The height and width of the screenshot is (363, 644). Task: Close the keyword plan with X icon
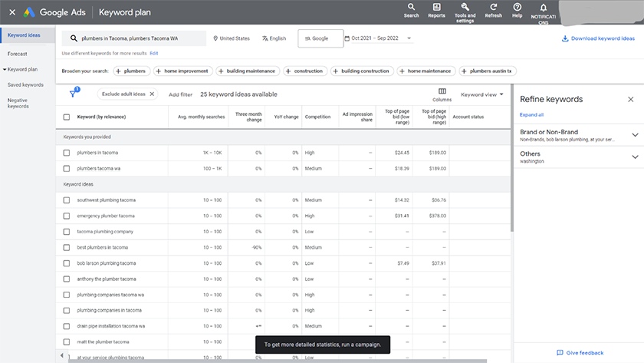(x=12, y=12)
